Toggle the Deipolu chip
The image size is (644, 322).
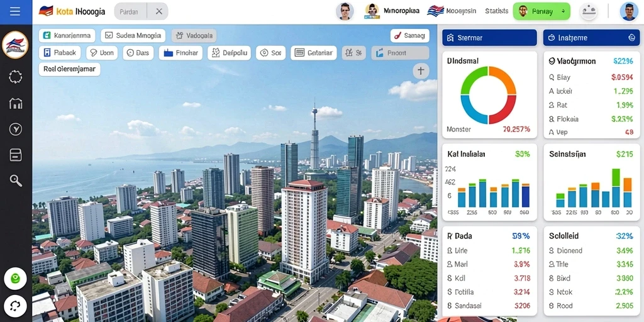229,53
